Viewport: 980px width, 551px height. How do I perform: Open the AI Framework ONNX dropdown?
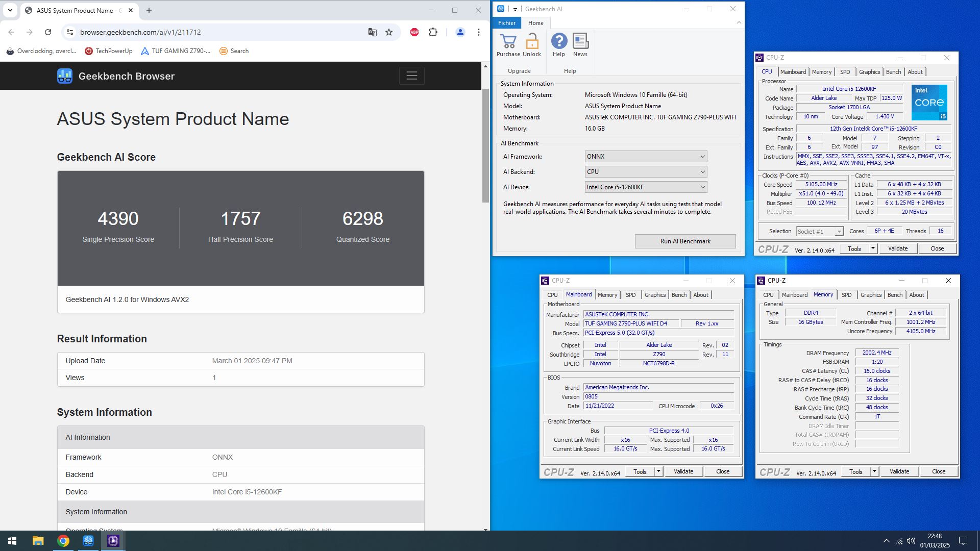646,157
